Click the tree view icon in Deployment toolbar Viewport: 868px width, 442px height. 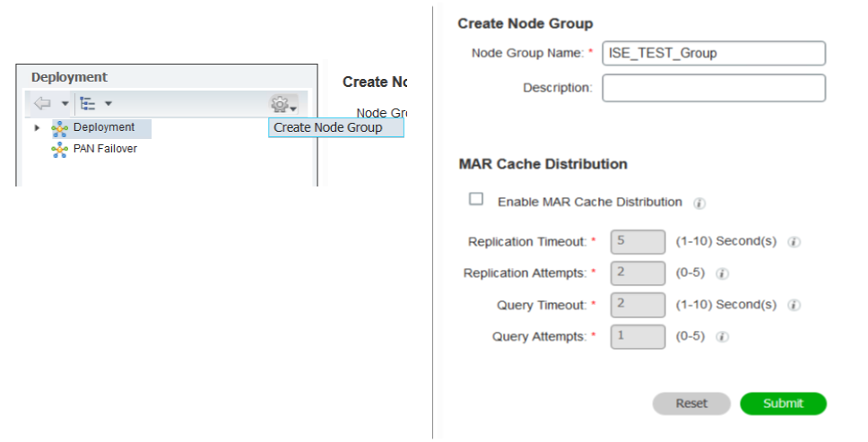click(88, 104)
